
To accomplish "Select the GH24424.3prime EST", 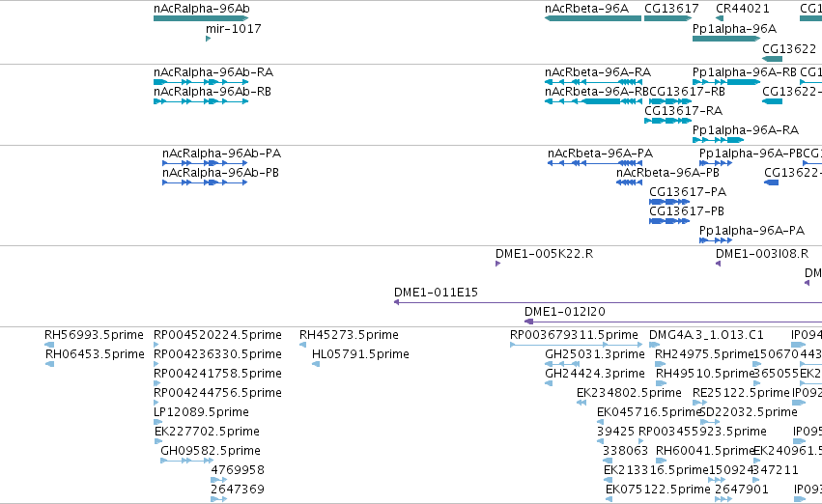I will (x=549, y=383).
